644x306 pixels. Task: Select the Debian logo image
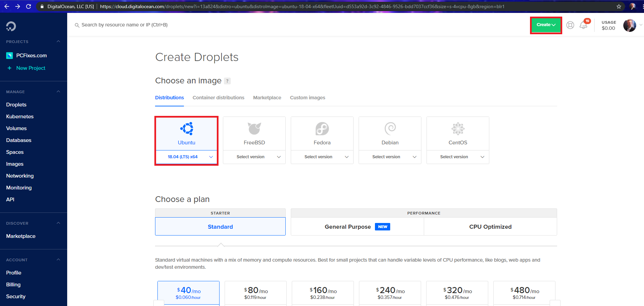pos(390,128)
